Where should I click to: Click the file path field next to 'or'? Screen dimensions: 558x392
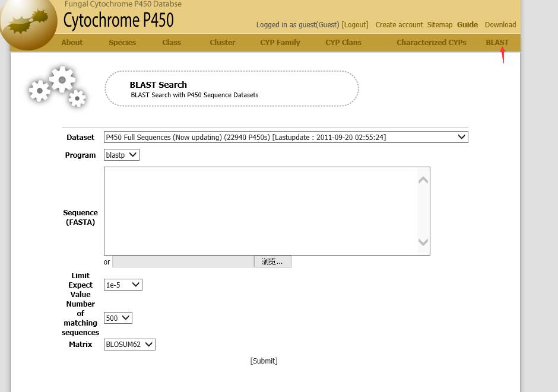click(183, 262)
